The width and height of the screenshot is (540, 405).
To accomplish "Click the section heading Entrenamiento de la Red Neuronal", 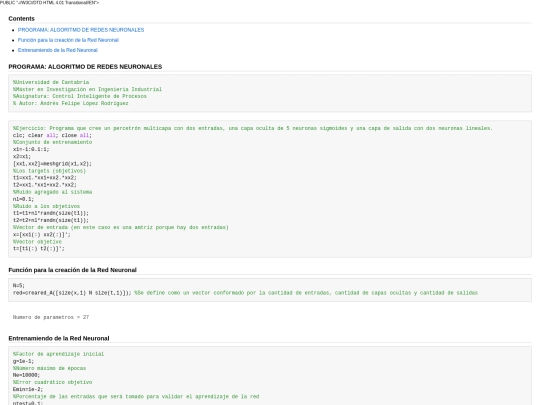I will tap(59, 339).
